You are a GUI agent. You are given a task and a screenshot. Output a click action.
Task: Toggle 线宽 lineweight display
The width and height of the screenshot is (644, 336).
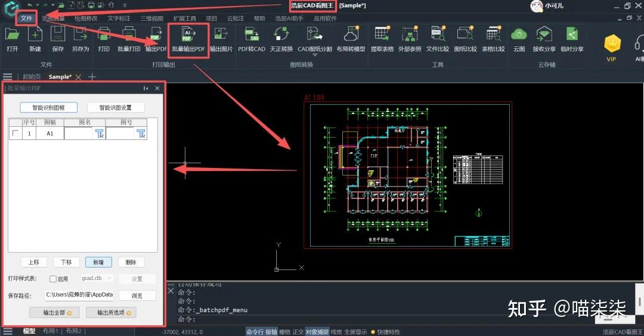pos(336,332)
